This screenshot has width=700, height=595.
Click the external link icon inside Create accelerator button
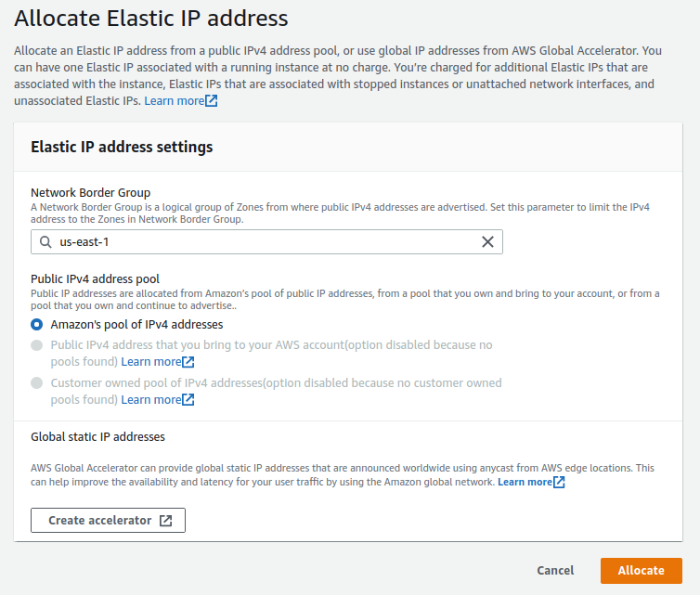click(166, 521)
